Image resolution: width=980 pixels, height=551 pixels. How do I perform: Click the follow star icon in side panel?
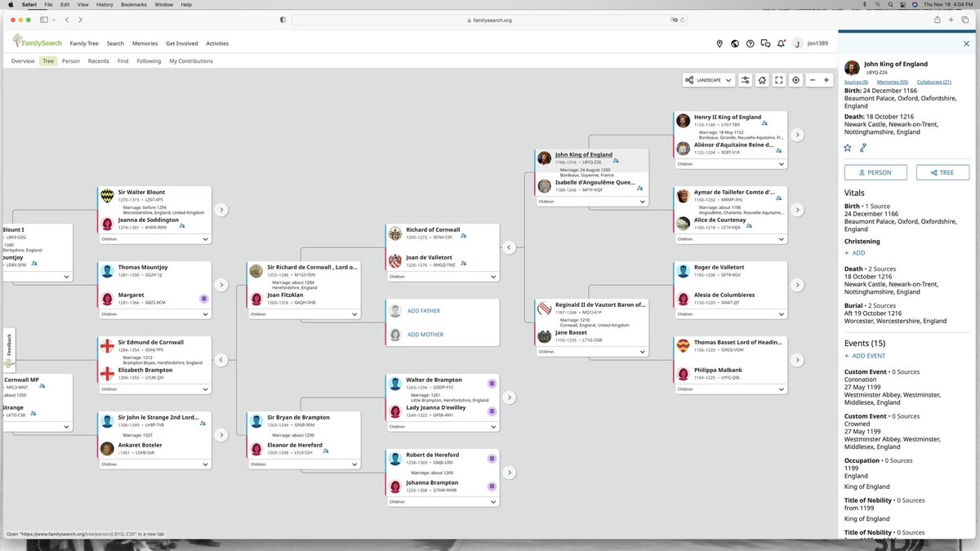coord(848,148)
